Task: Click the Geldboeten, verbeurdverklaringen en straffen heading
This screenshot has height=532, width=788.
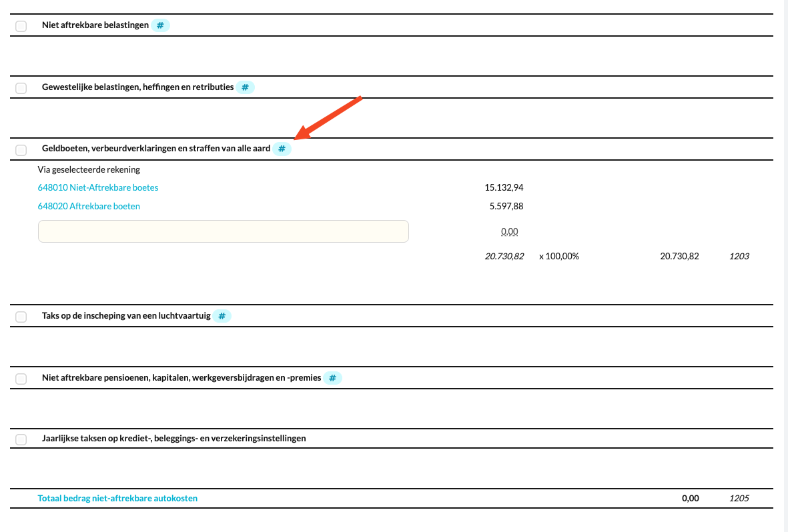Action: pos(156,148)
